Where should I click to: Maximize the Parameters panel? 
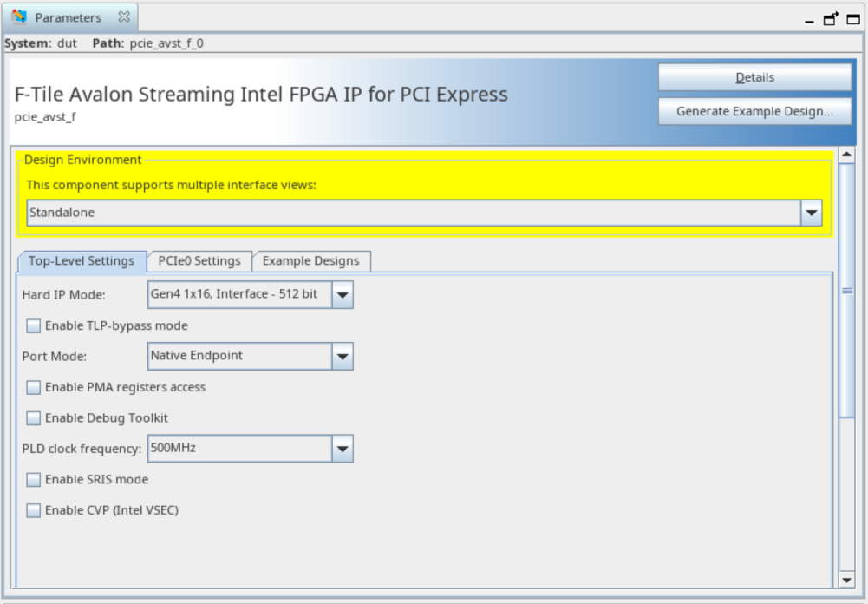coord(853,18)
